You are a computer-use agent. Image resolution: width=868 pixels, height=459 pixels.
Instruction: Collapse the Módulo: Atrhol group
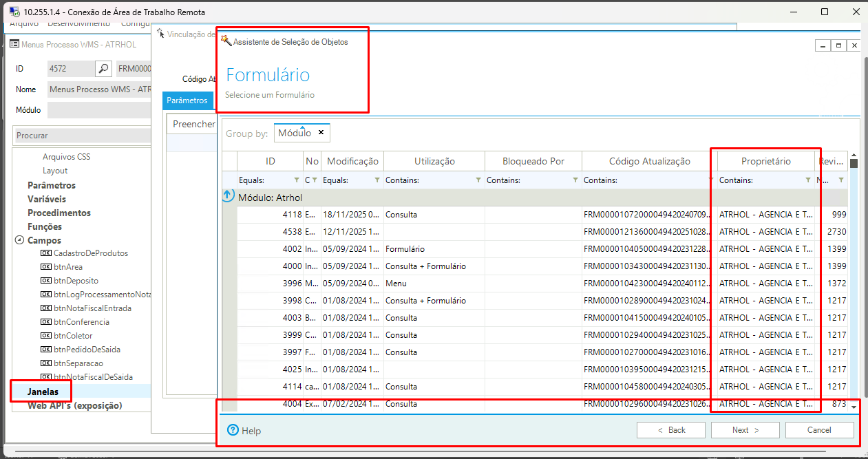[x=229, y=196]
